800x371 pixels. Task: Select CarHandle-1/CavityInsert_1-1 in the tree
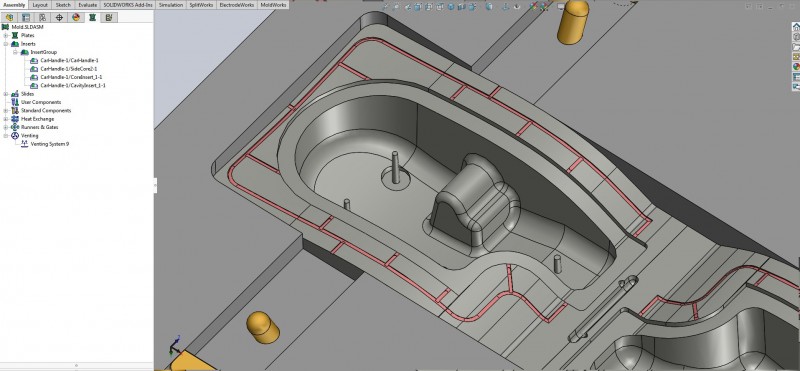tap(73, 86)
